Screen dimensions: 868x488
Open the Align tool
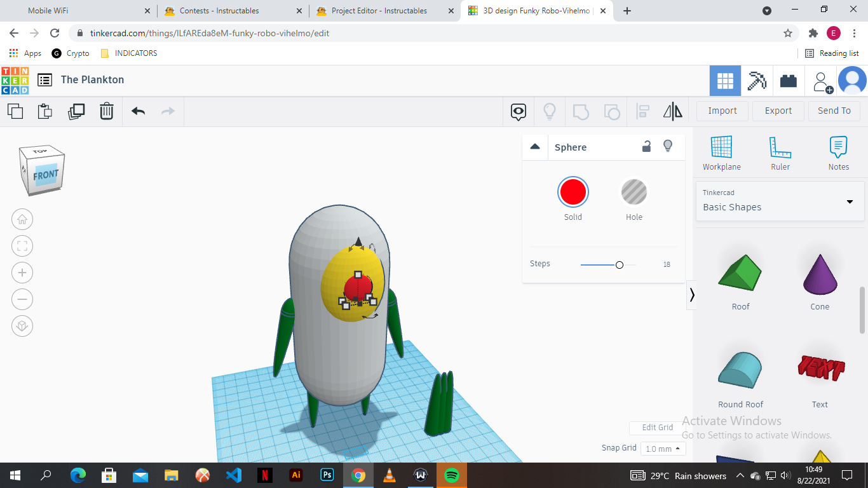tap(642, 111)
